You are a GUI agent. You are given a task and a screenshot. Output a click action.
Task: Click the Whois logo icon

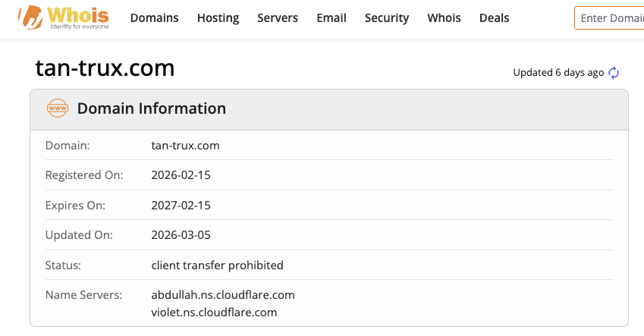[31, 17]
